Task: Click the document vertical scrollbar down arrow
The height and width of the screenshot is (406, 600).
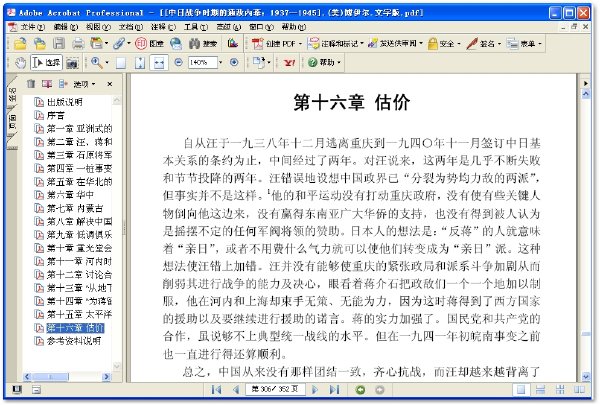Action: tap(585, 377)
